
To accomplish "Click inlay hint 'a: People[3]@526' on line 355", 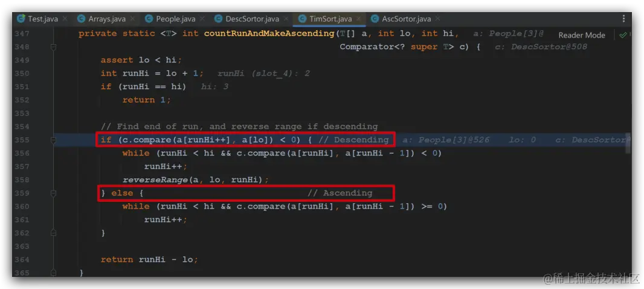I will click(x=446, y=140).
